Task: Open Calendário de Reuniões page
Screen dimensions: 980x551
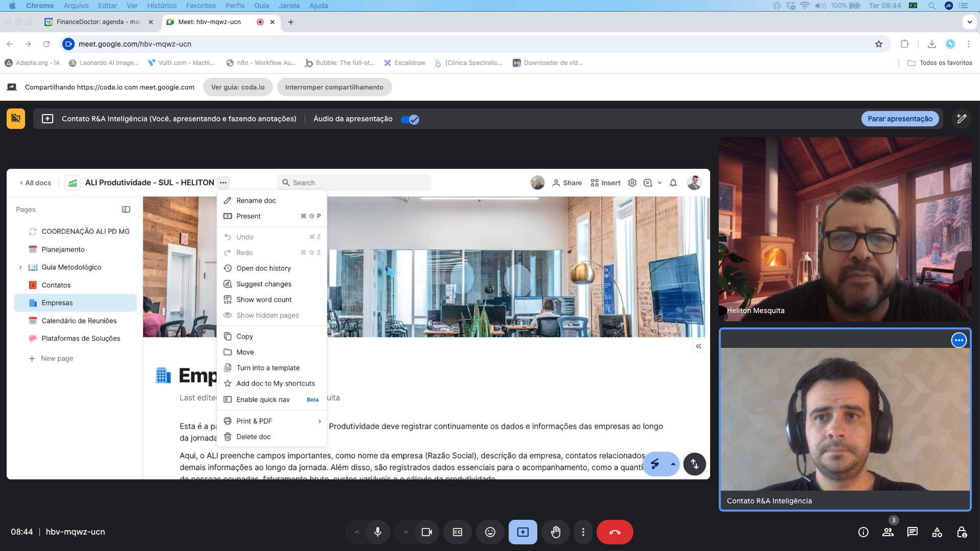Action: point(76,321)
